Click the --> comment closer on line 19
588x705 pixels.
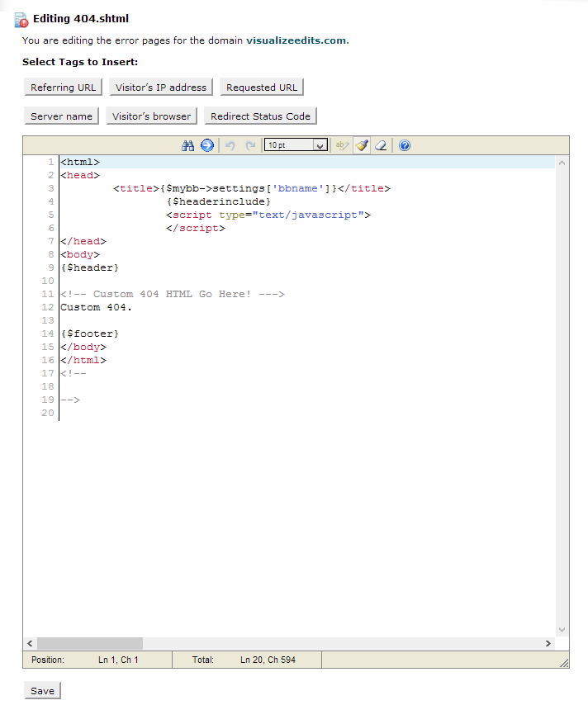[x=70, y=400]
